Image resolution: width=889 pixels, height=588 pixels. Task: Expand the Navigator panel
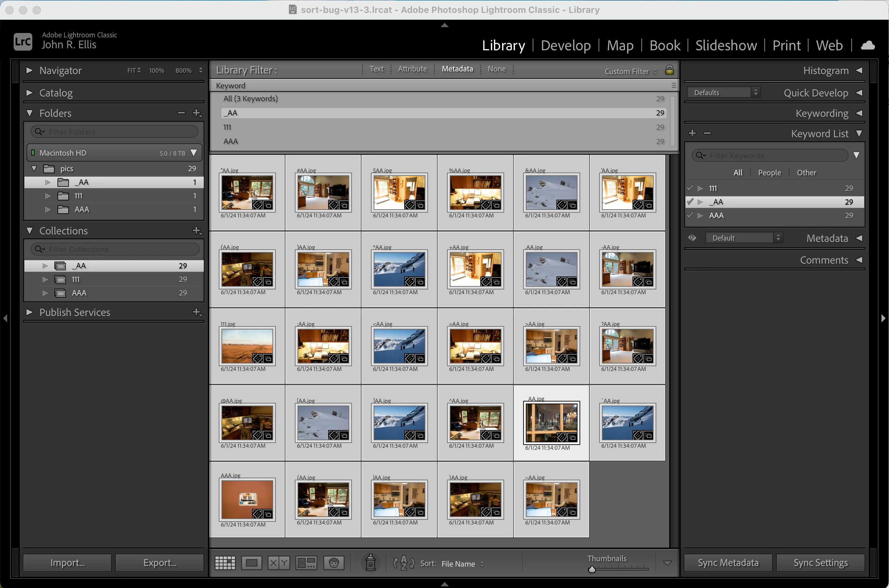click(x=29, y=71)
